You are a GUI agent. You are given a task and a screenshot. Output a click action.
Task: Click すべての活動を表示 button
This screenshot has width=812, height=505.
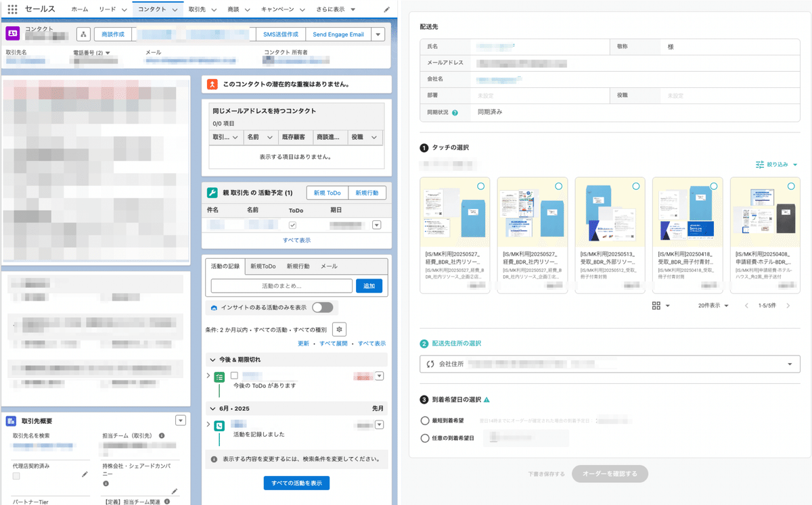(x=296, y=483)
